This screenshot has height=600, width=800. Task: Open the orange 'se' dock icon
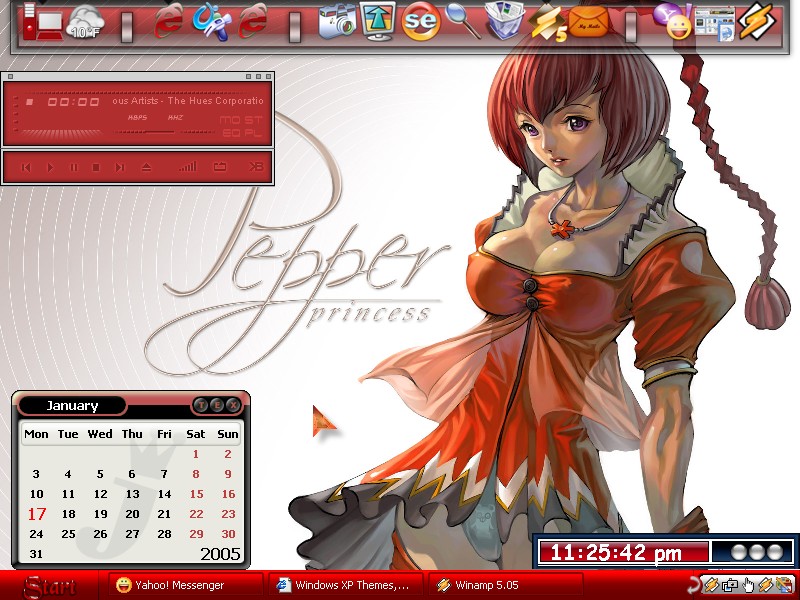click(420, 21)
